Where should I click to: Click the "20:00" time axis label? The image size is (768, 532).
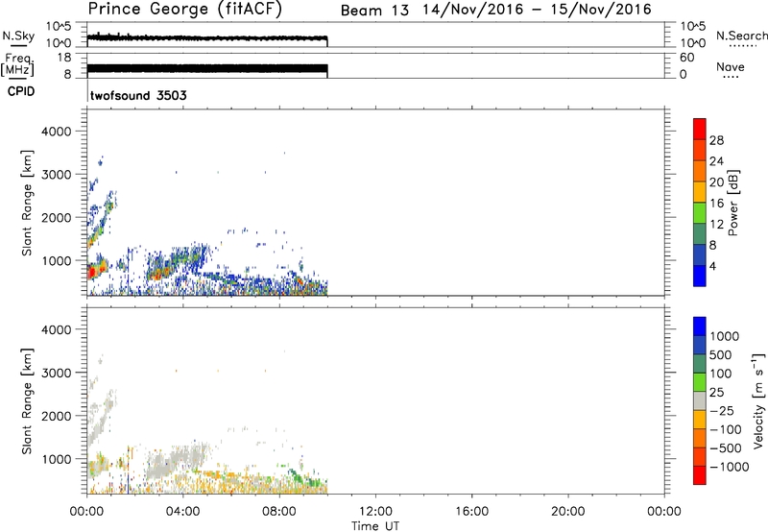(567, 512)
